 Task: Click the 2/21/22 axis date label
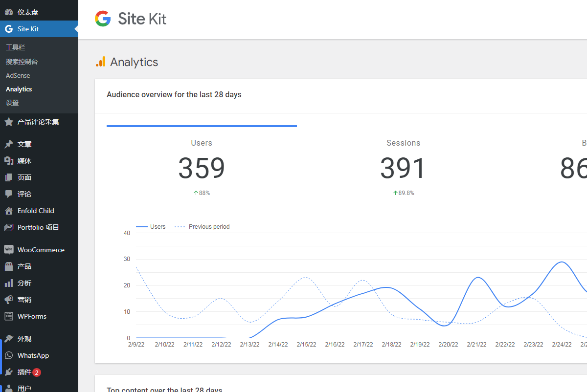pos(476,345)
